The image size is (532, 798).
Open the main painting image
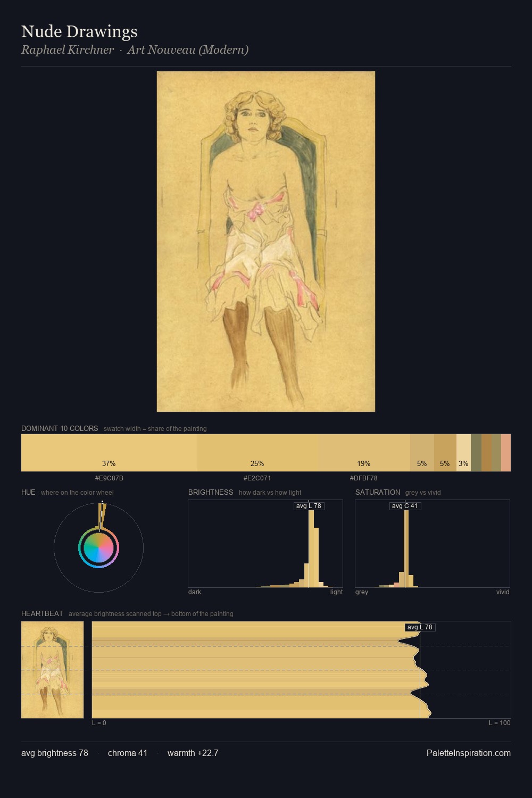pos(266,242)
